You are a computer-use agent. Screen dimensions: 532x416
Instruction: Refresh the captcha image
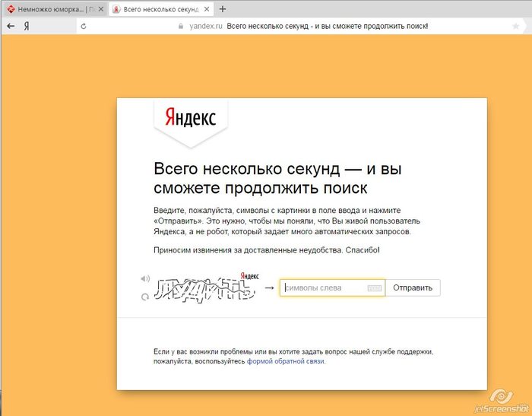pyautogui.click(x=145, y=297)
